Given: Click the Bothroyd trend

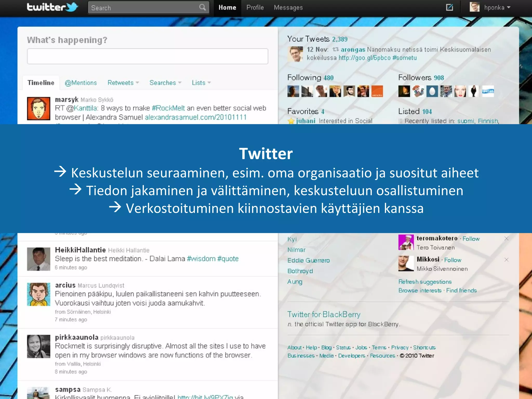Looking at the screenshot, I should tap(300, 271).
